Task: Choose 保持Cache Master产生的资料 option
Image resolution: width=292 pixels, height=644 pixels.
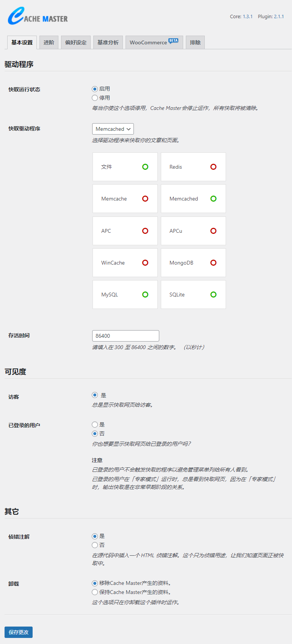Action: (95, 592)
